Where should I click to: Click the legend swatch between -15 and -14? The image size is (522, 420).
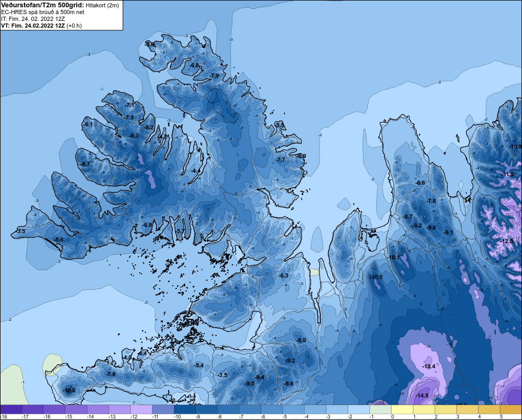(76, 410)
